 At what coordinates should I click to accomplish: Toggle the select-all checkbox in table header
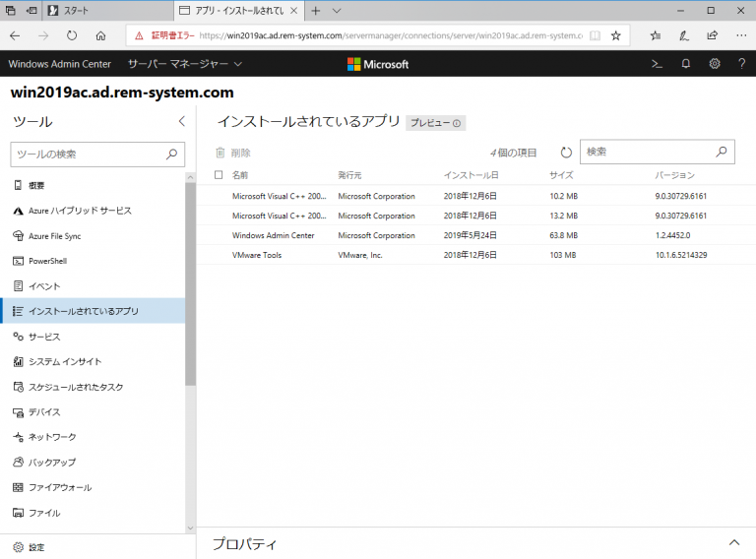219,175
